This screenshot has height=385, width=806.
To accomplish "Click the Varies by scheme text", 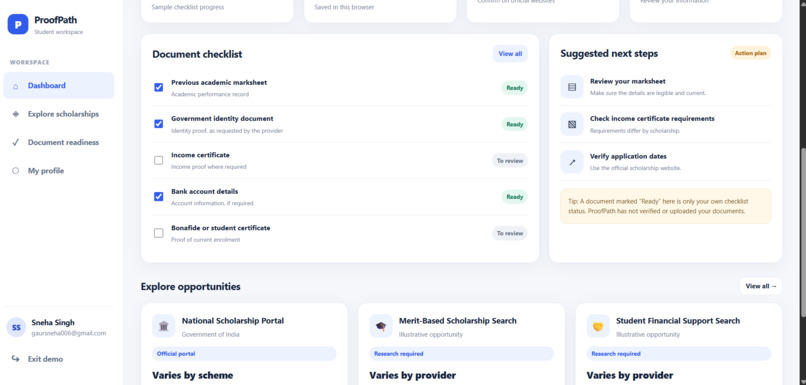I will (x=193, y=375).
